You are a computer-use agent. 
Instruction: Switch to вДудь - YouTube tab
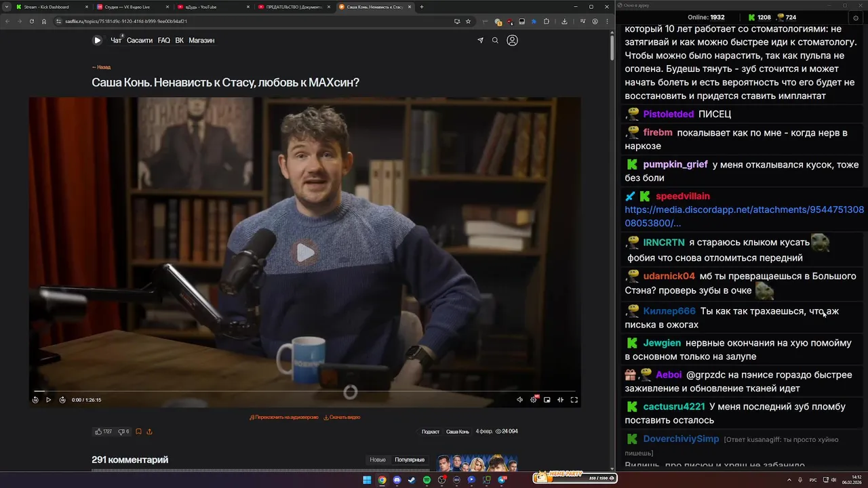point(214,7)
